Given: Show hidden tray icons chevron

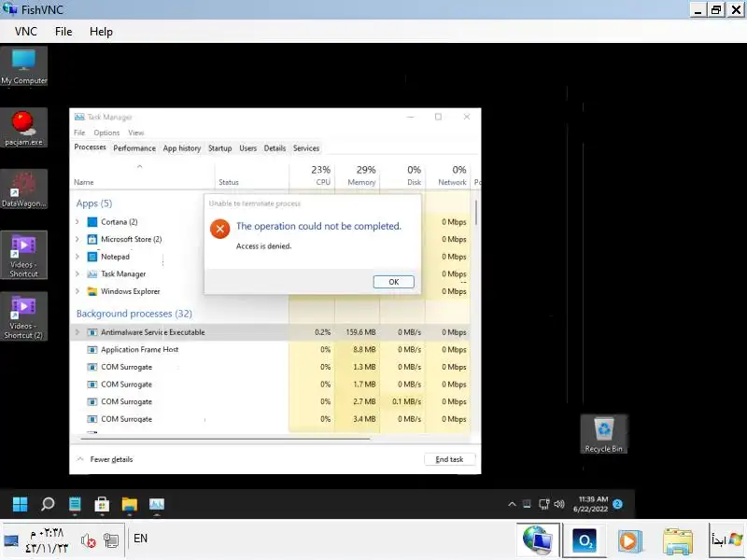Looking at the screenshot, I should tap(512, 504).
